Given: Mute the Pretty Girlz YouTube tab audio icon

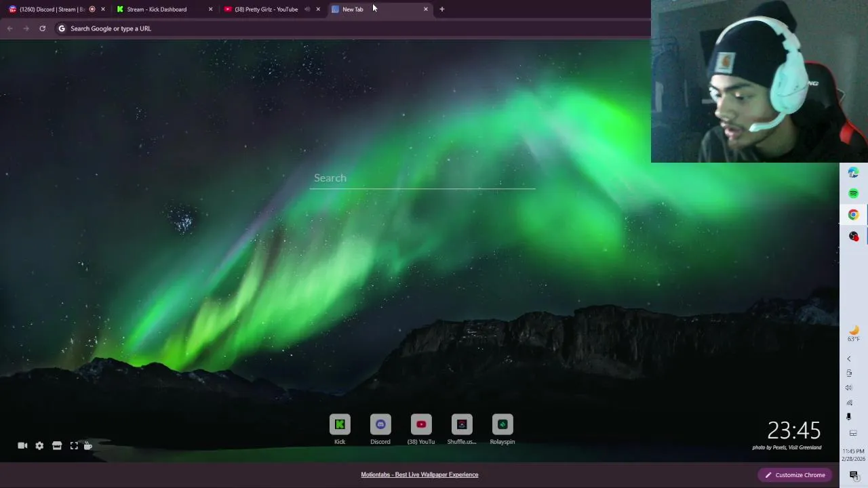Looking at the screenshot, I should (307, 9).
